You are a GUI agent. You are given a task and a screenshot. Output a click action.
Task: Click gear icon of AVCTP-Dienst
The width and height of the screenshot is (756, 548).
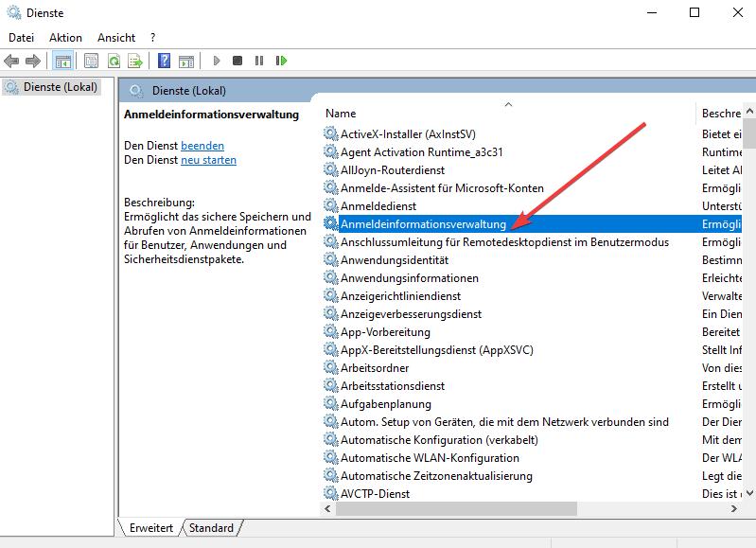(331, 493)
